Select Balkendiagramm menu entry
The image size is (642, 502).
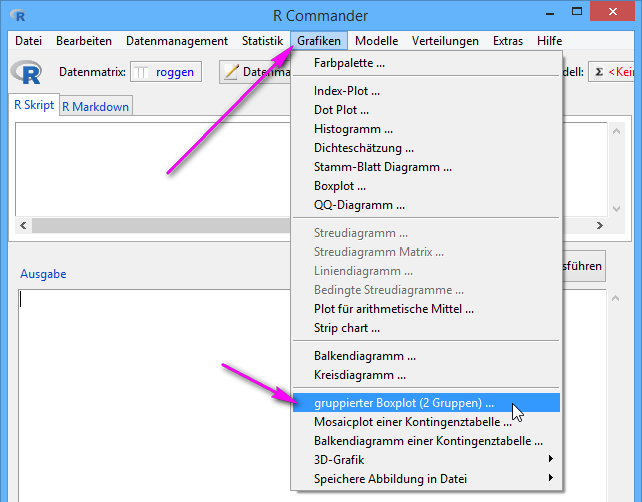point(426,356)
